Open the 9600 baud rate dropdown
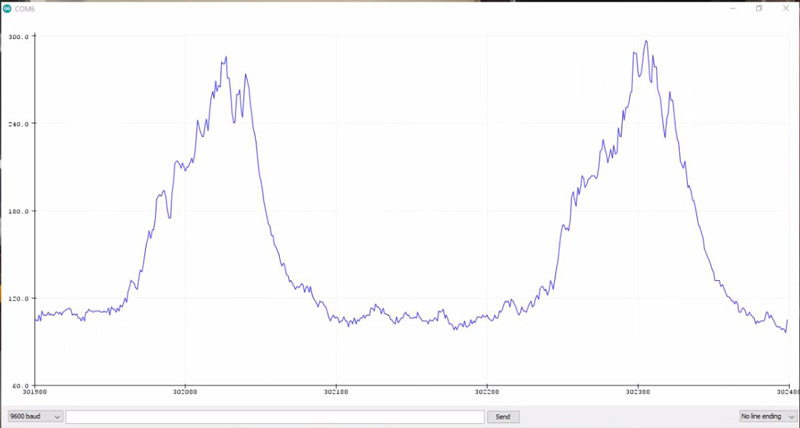The image size is (800, 428). coord(34,416)
